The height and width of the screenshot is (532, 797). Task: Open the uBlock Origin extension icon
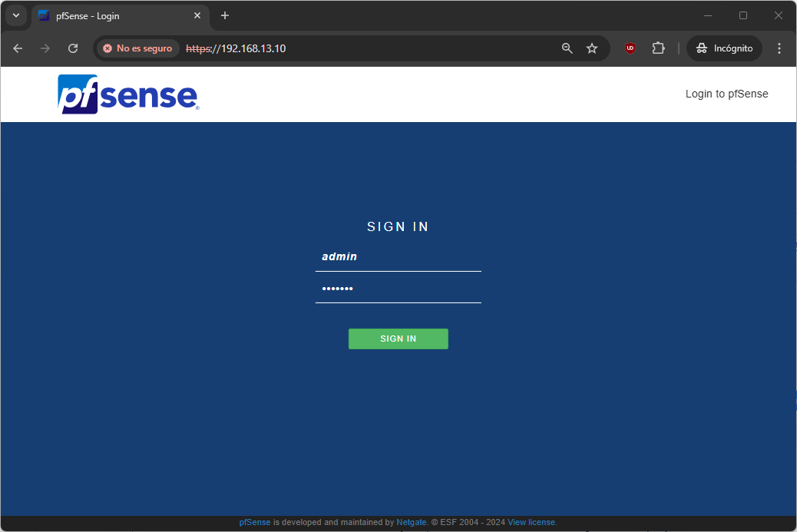click(630, 48)
